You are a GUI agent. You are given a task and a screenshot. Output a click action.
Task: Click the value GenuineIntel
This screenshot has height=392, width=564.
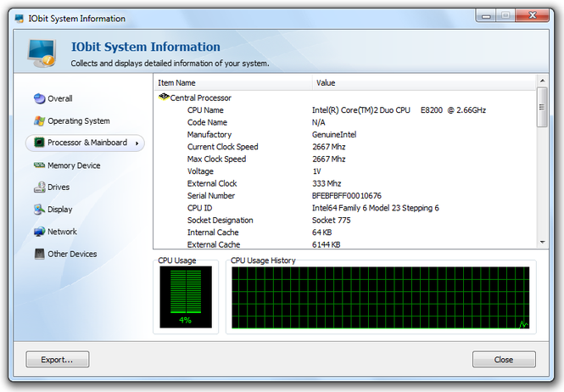334,135
